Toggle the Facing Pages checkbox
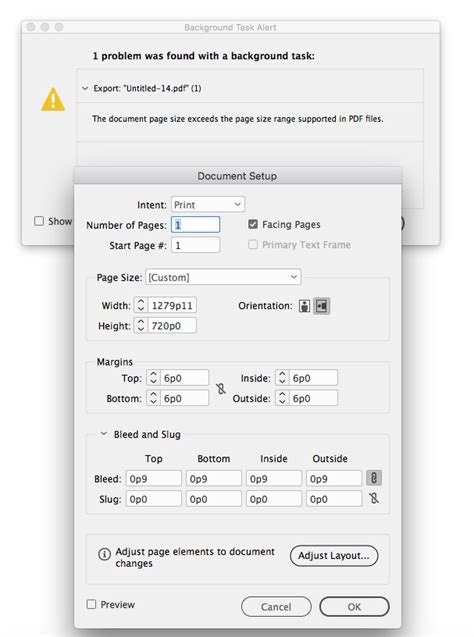The image size is (474, 637). [x=253, y=224]
